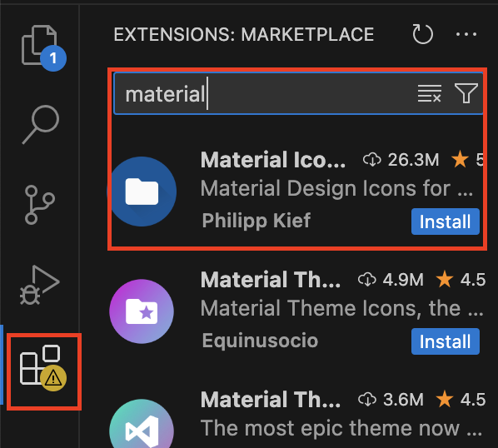Open the Equinusocio purple star folder logo

pos(142,311)
